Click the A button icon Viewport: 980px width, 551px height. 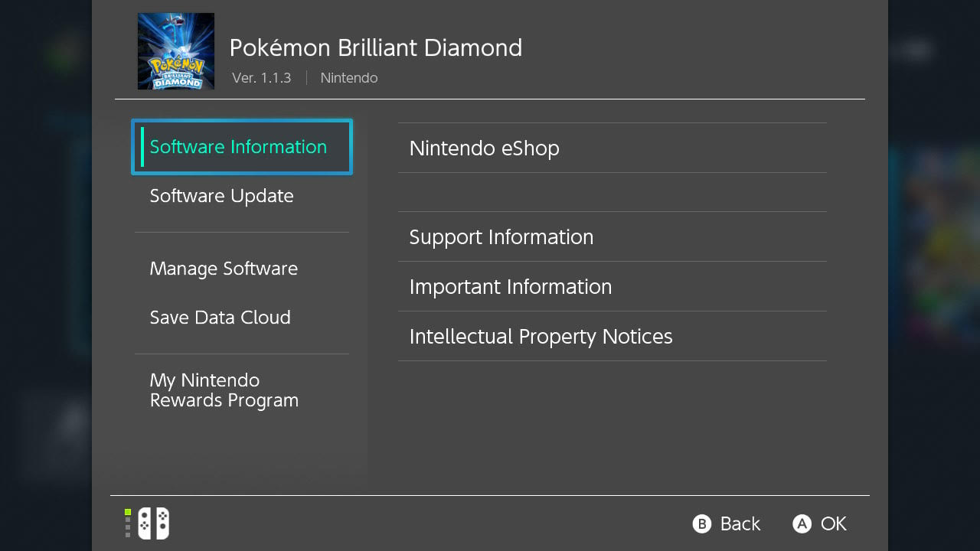tap(802, 523)
